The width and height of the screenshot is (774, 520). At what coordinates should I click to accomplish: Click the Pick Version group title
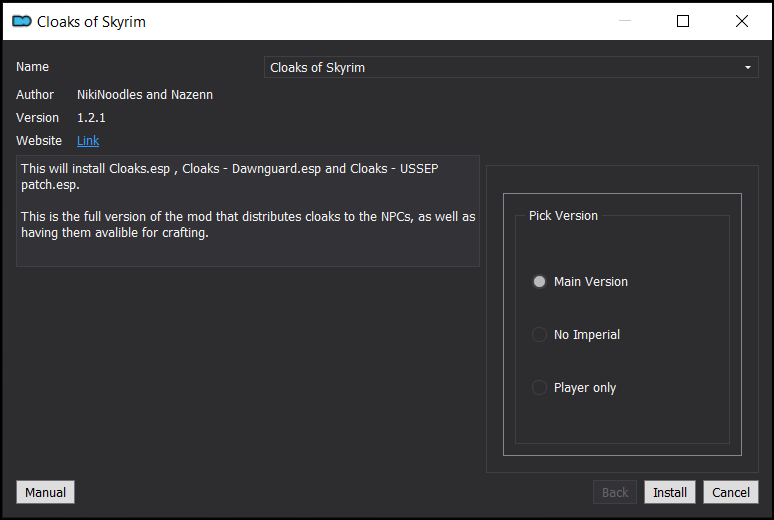point(563,216)
